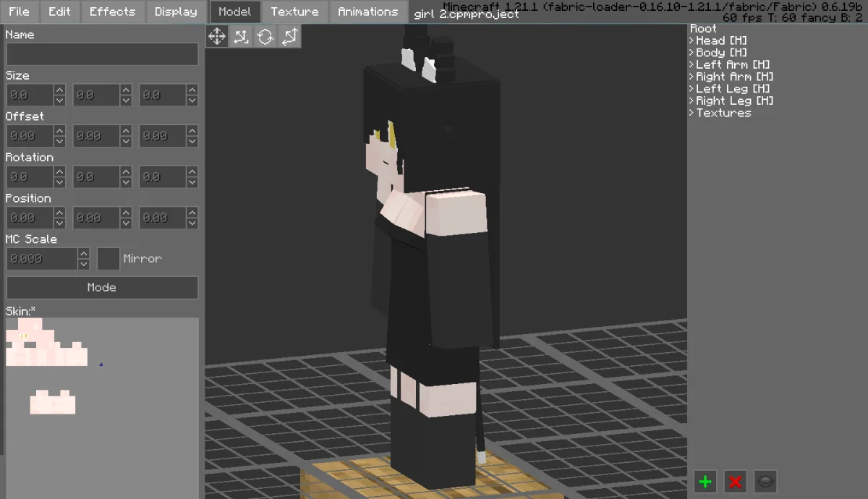Decrease Rotation Y with its down arrow
868x499 pixels.
(126, 183)
